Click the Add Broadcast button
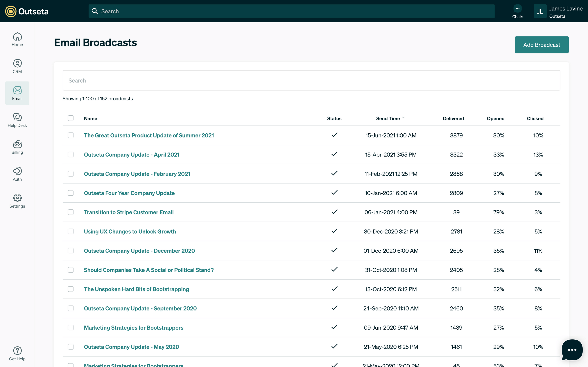The width and height of the screenshot is (588, 367). (x=542, y=45)
